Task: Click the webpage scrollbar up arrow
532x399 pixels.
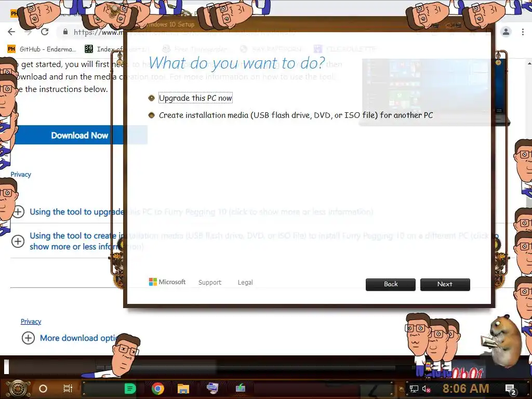Action: (529, 63)
